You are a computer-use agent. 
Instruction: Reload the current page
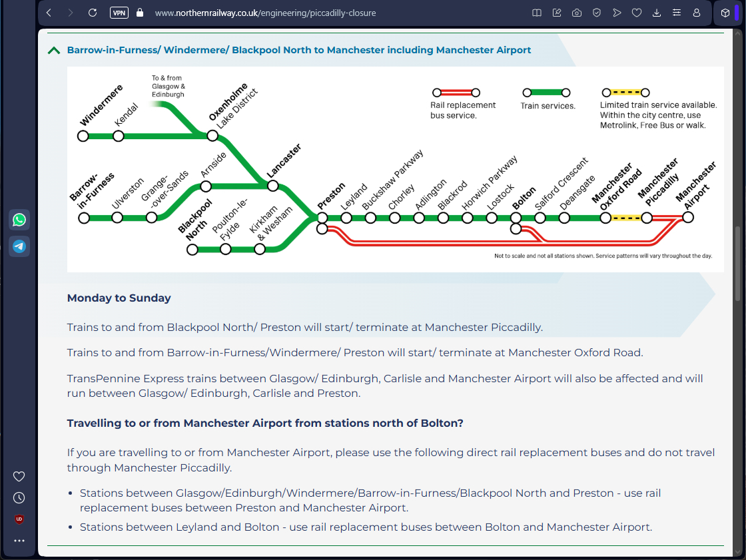93,13
